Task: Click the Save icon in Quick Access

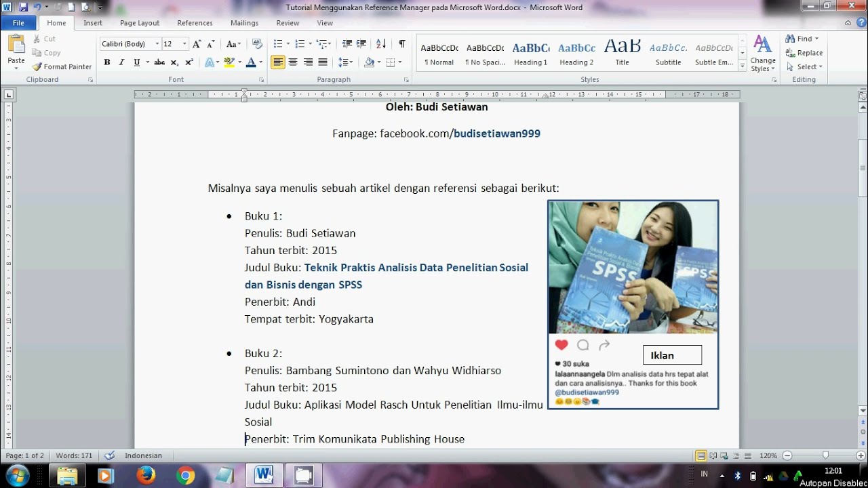Action: [24, 7]
